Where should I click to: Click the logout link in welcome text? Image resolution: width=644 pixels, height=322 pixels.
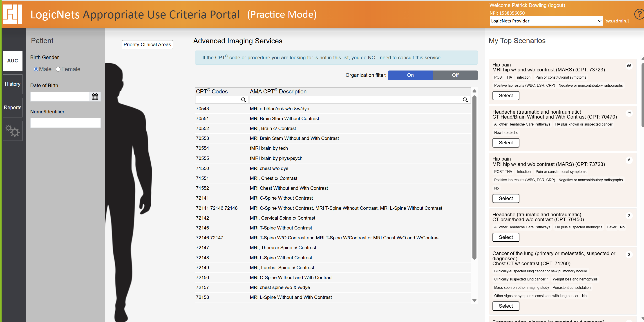[557, 5]
